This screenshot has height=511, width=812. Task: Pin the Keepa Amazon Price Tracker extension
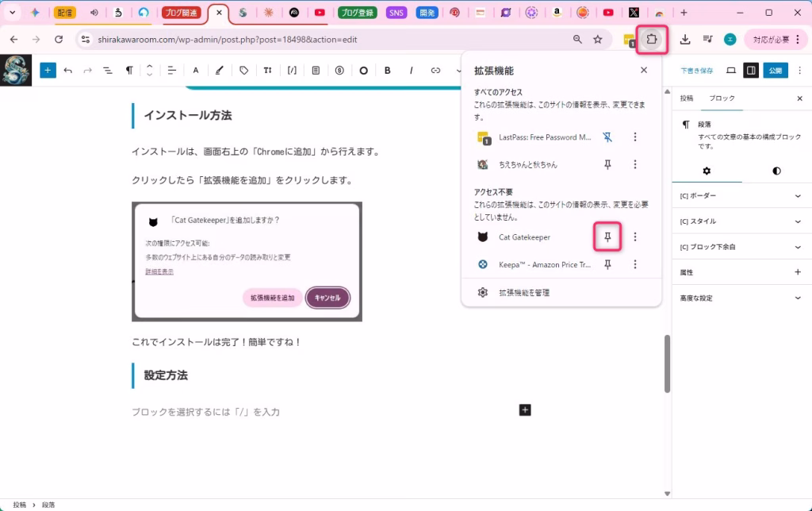607,265
